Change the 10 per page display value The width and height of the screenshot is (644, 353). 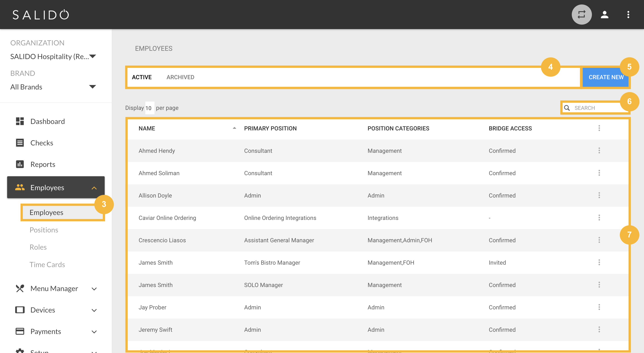pos(150,108)
